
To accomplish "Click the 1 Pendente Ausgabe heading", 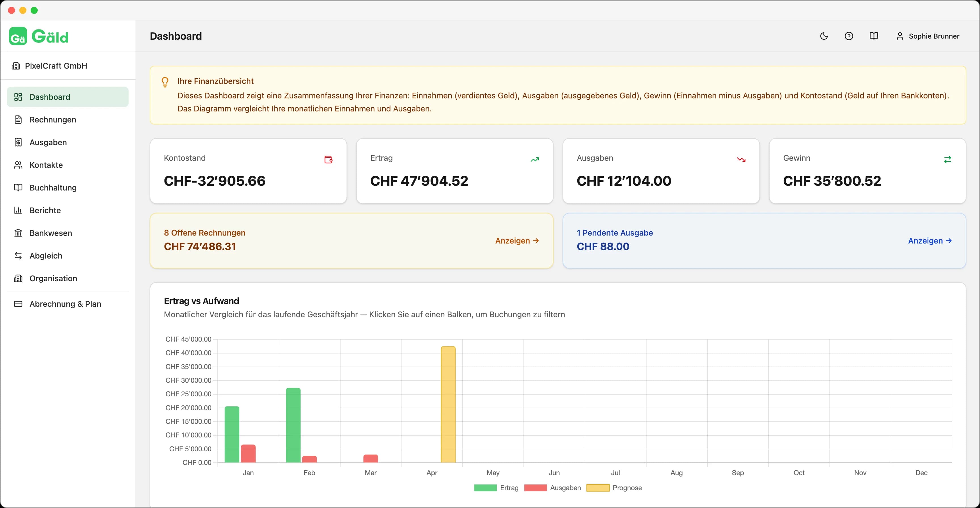I will pyautogui.click(x=615, y=233).
